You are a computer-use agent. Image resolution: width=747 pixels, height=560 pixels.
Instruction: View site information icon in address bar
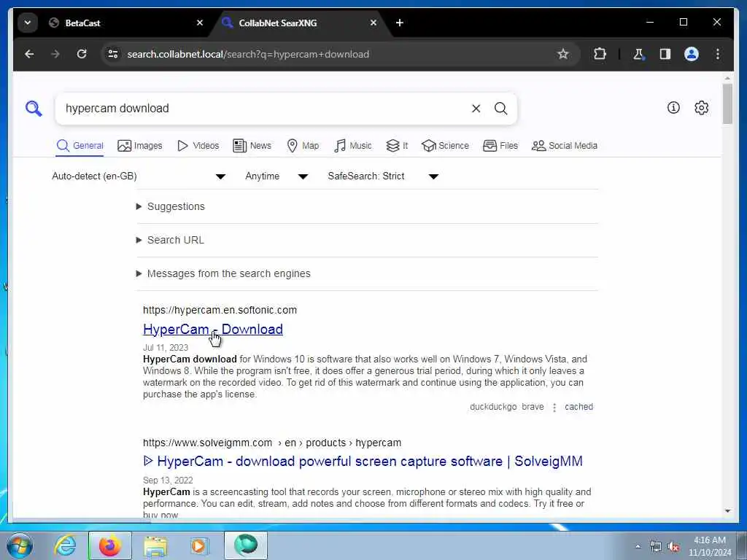(113, 54)
